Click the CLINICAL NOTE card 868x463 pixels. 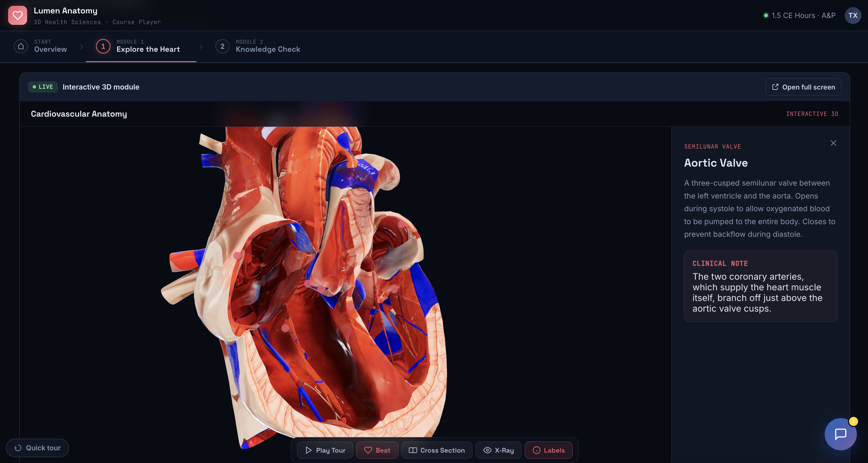click(x=761, y=286)
